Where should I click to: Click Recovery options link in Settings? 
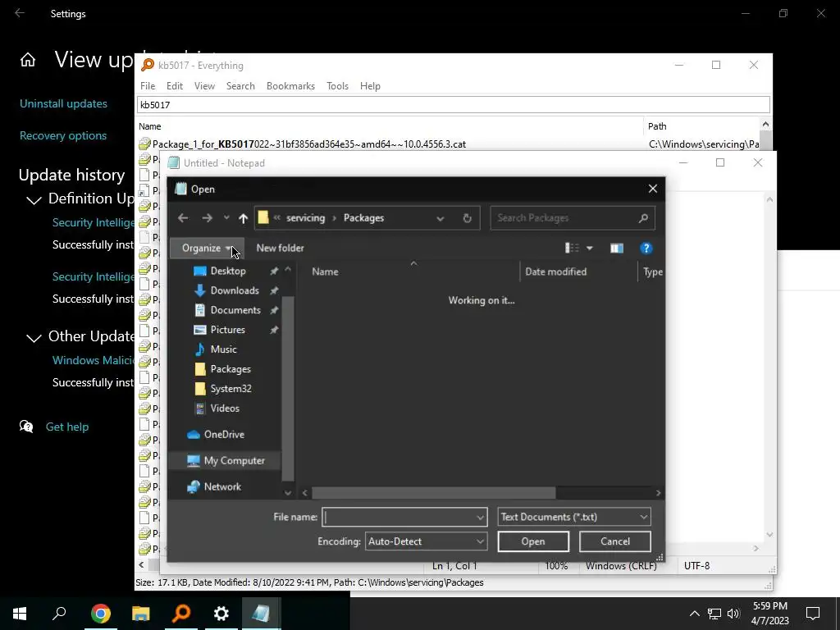(x=63, y=136)
